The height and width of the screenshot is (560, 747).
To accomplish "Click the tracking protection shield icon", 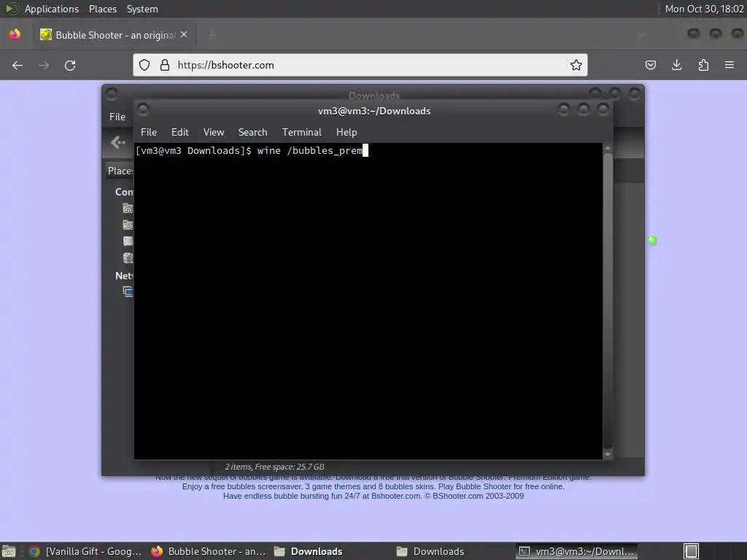I will coord(144,65).
